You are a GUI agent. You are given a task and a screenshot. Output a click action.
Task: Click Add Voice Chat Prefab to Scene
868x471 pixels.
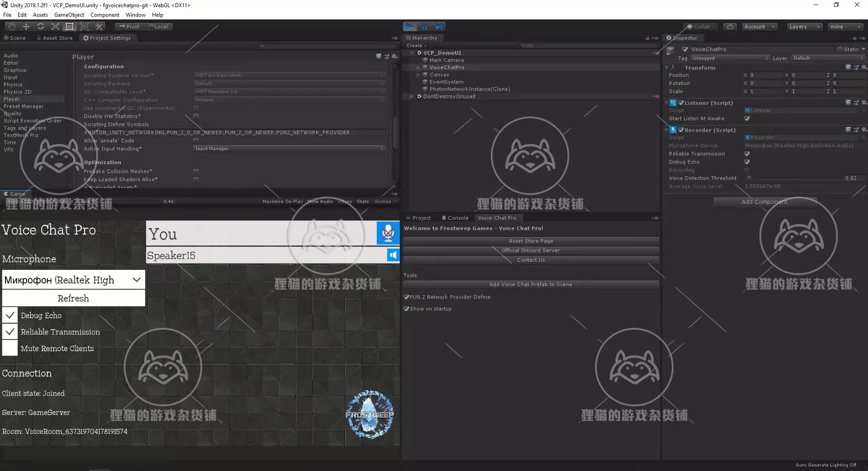[x=531, y=284]
